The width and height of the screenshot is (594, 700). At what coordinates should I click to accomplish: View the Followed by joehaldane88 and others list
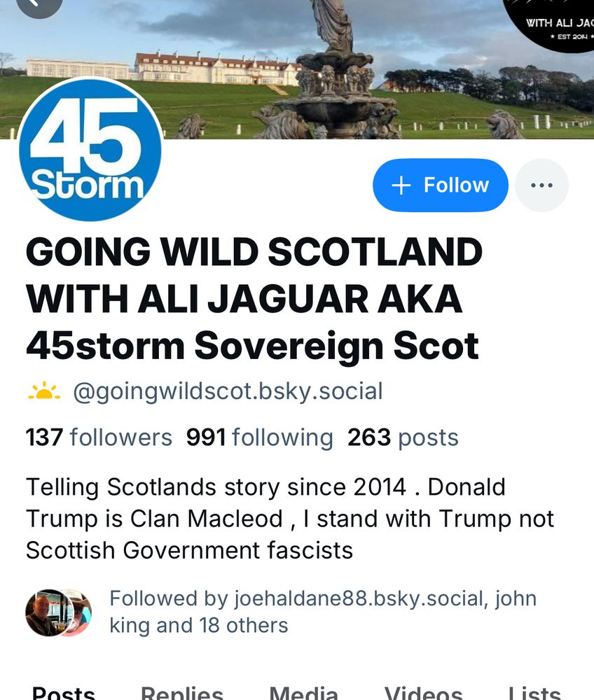(x=323, y=612)
